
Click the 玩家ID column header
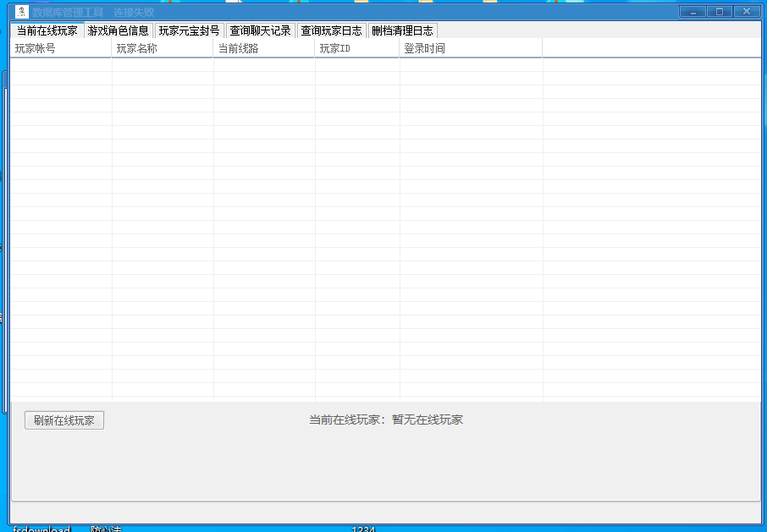[357, 48]
